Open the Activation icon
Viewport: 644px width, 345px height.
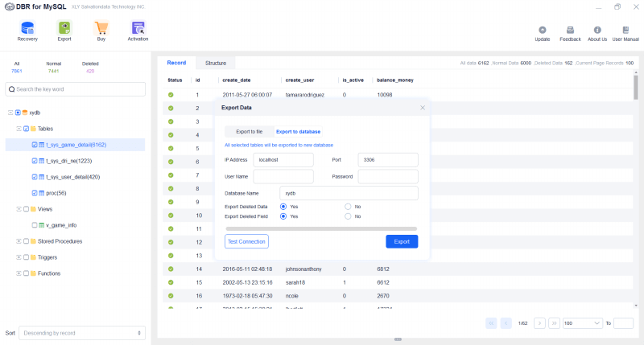(138, 28)
